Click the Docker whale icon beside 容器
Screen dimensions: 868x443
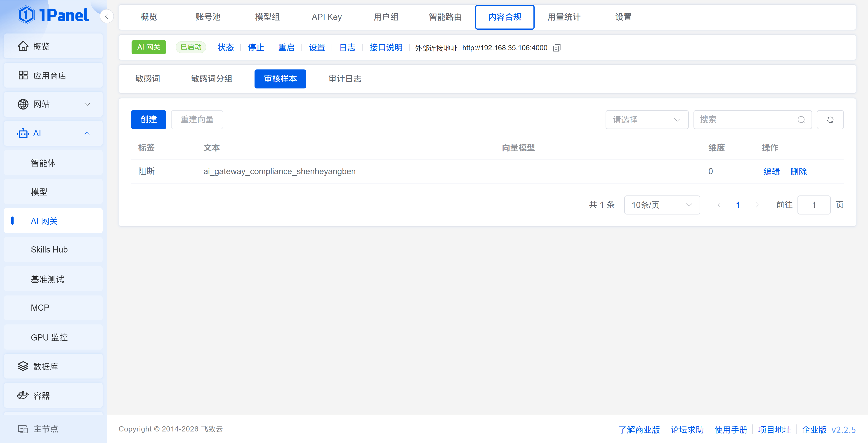click(23, 395)
